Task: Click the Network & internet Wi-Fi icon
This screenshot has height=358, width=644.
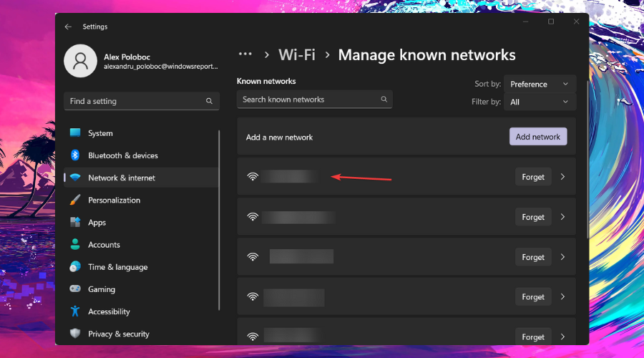Action: click(75, 178)
